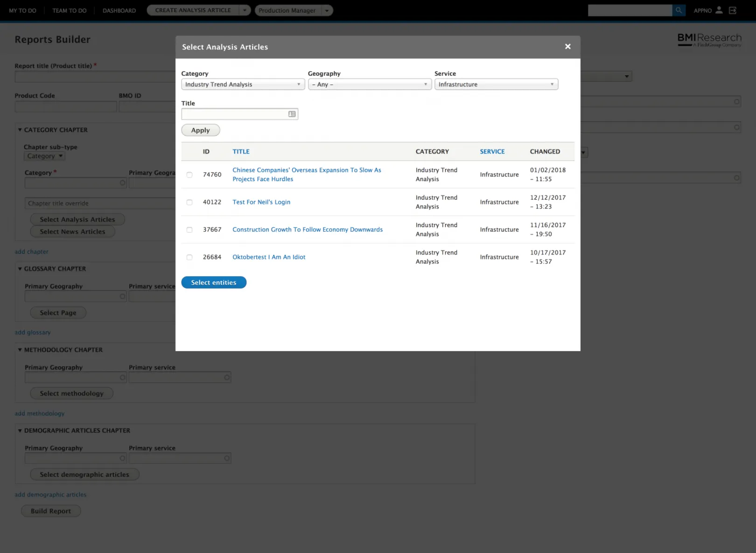756x553 pixels.
Task: Sort the table by Service column
Action: (x=492, y=151)
